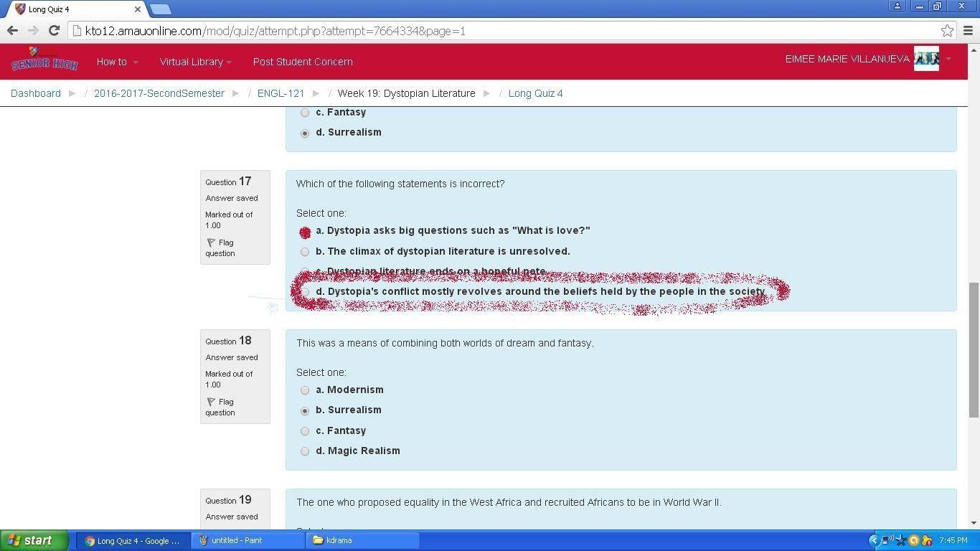Choose b. The climax of dystopian literature is unresolved
The width and height of the screenshot is (980, 551).
[305, 252]
